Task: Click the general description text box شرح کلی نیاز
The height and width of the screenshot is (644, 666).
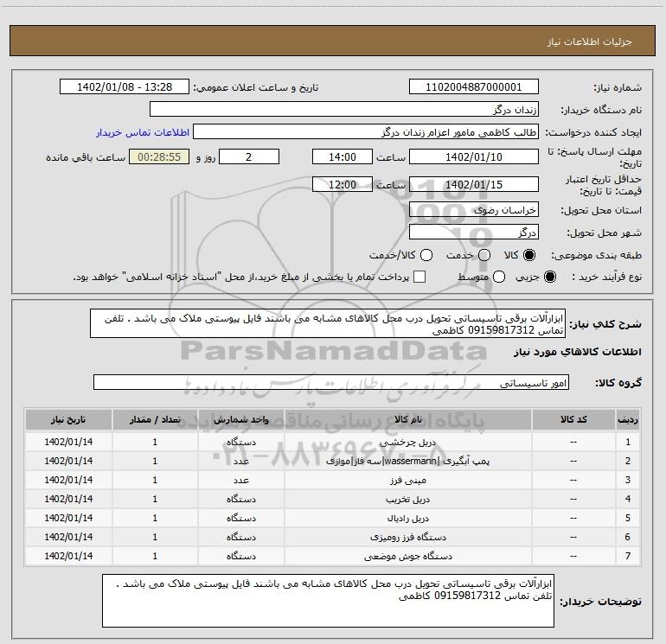Action: pos(328,324)
